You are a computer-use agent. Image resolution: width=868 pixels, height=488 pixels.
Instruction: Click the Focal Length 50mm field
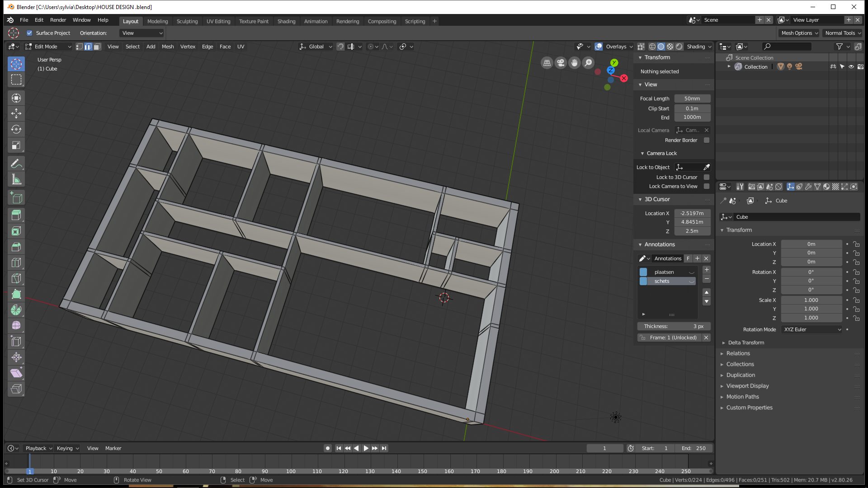tap(692, 99)
